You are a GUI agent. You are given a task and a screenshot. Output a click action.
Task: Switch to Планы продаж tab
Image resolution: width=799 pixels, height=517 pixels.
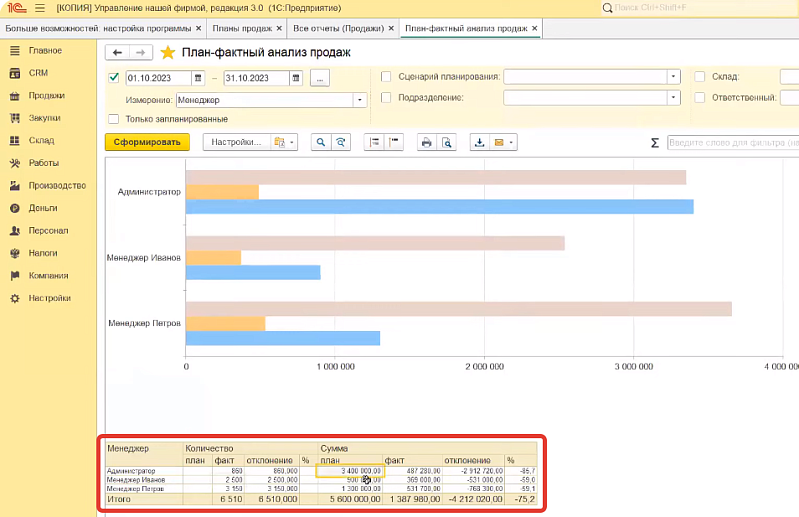click(242, 29)
